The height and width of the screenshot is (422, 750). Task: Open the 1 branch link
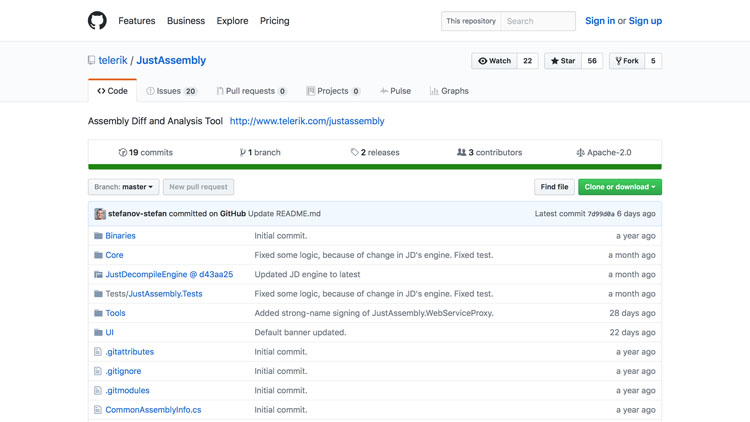[260, 152]
